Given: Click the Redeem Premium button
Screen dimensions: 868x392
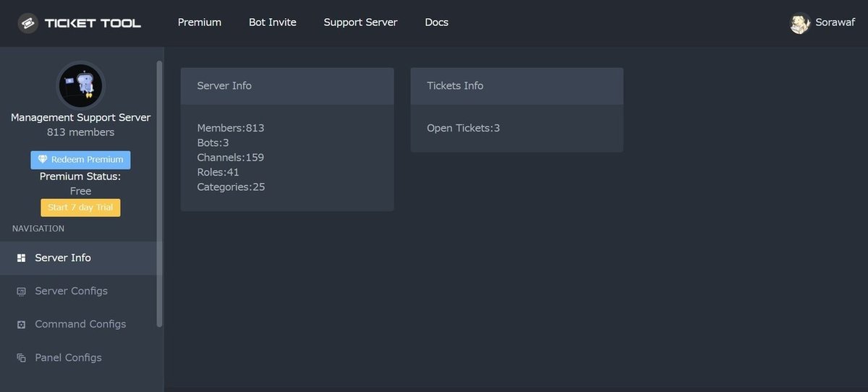Looking at the screenshot, I should coord(81,160).
